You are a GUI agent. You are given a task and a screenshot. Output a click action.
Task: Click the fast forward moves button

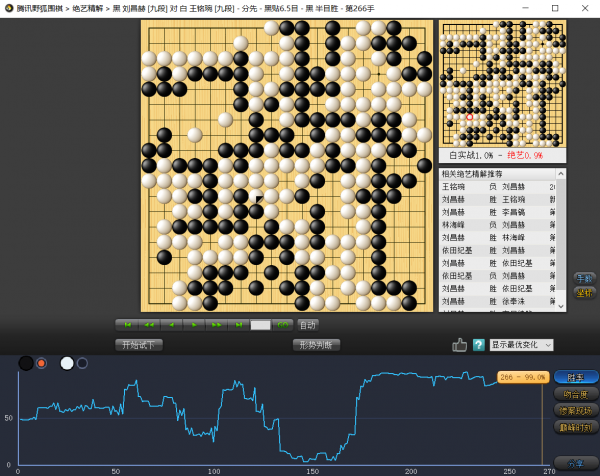pos(215,325)
